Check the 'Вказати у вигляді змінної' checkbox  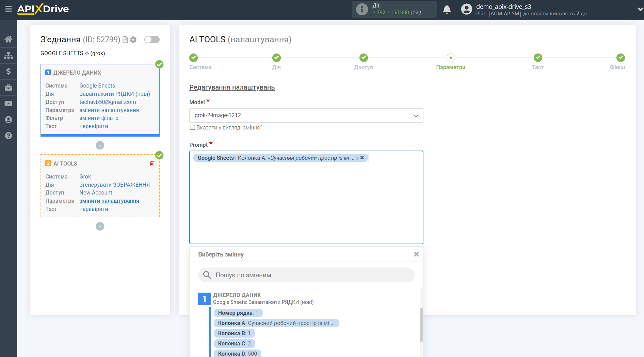(x=192, y=127)
